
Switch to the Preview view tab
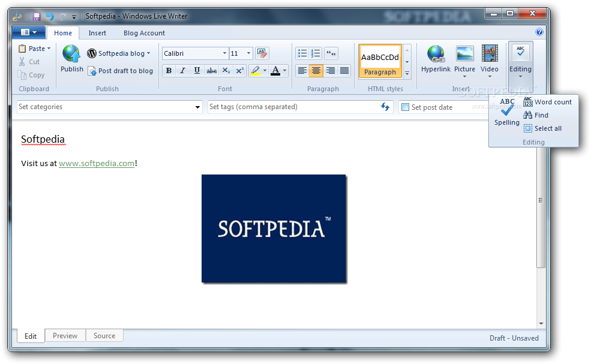click(x=65, y=335)
